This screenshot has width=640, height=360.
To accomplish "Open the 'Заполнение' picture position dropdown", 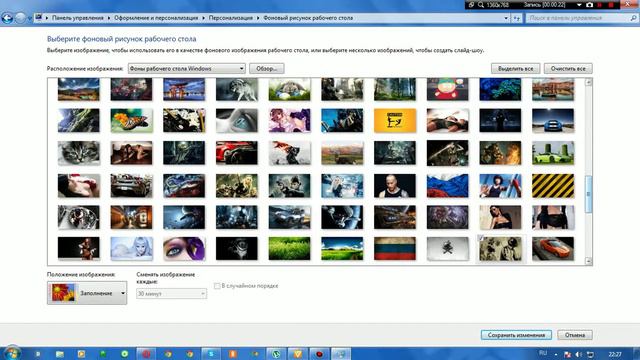I will (x=87, y=293).
